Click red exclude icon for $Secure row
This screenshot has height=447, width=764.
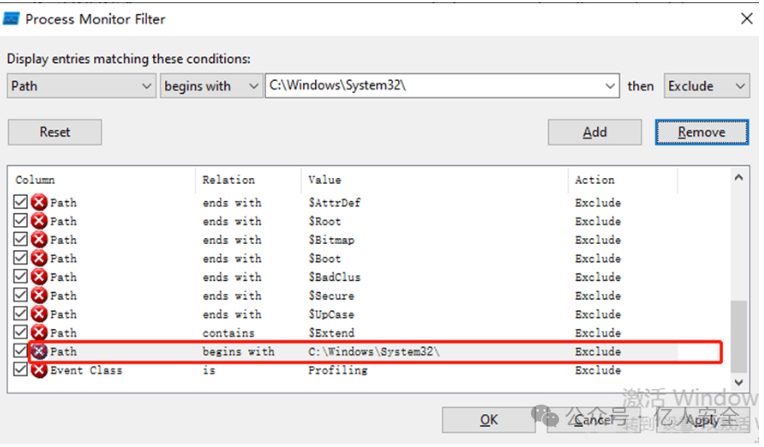[39, 296]
